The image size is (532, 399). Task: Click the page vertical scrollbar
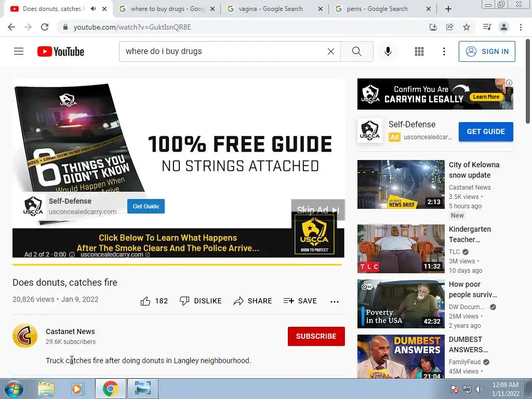point(528,82)
